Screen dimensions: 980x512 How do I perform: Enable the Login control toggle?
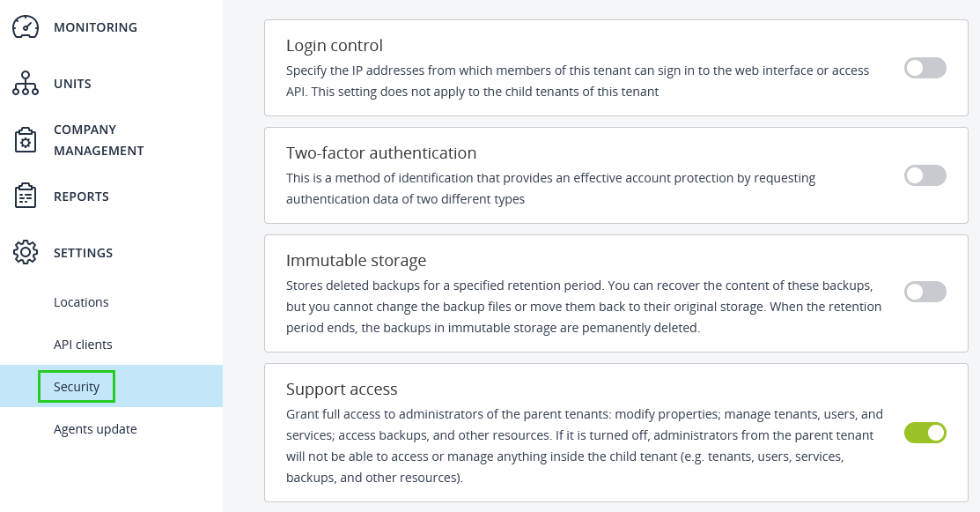pos(925,68)
